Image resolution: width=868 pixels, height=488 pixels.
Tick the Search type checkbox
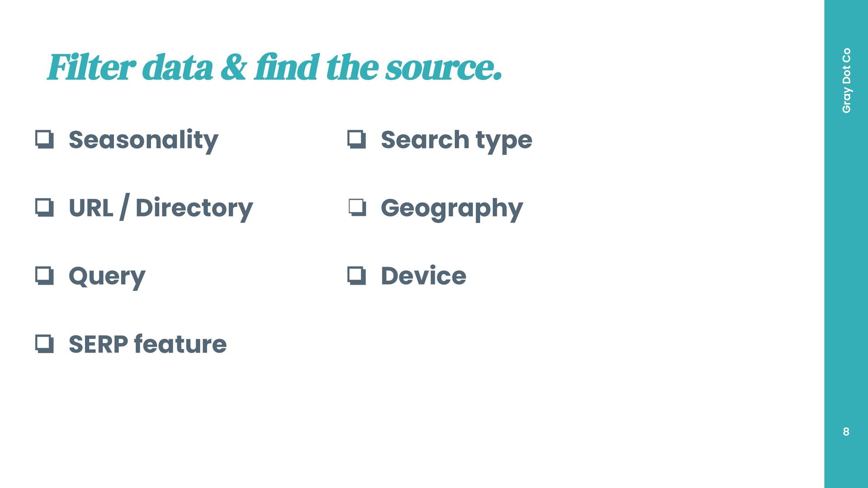point(356,139)
